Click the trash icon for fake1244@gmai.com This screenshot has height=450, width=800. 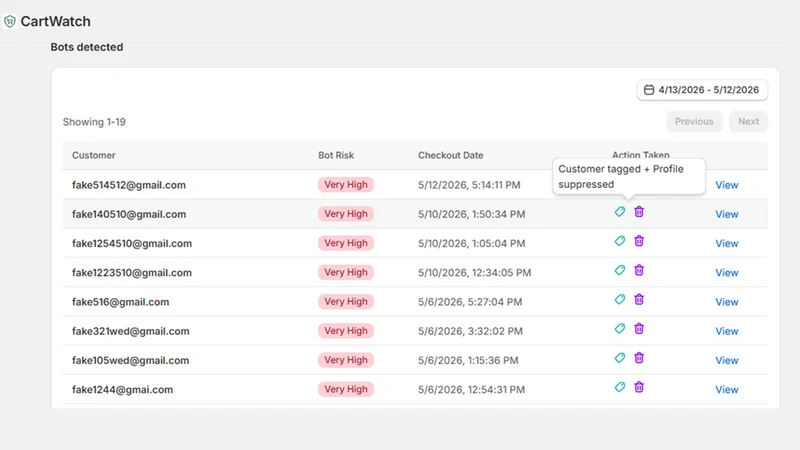[639, 387]
